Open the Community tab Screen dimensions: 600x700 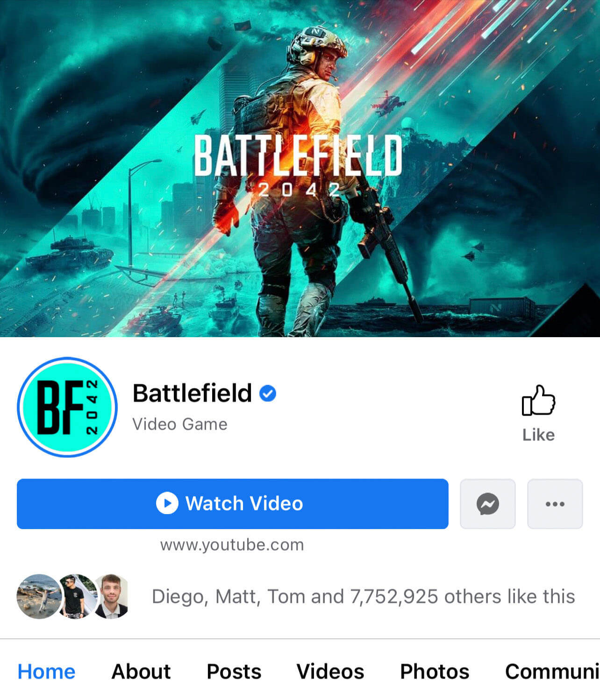[x=552, y=672]
